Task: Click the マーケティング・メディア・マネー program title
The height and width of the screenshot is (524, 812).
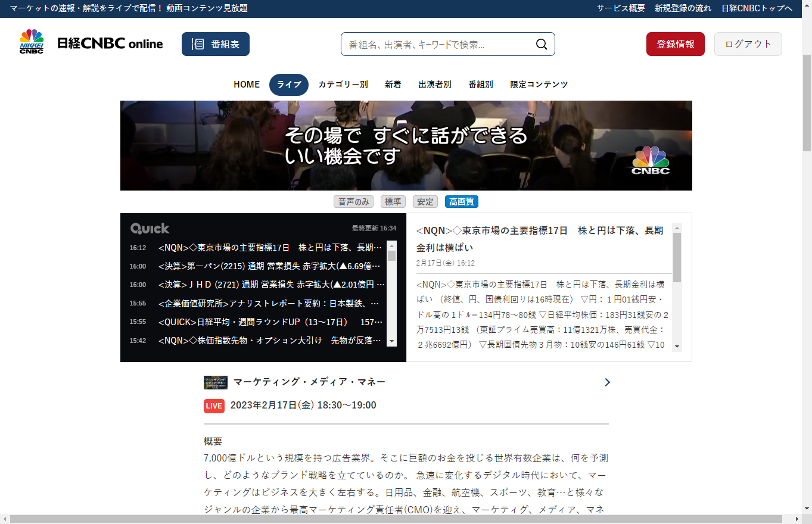Action: point(310,382)
